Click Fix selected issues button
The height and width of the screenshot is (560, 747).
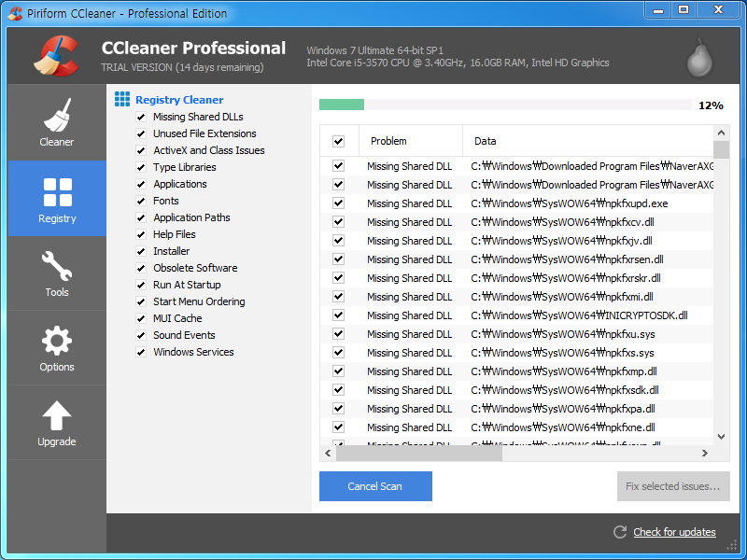673,486
